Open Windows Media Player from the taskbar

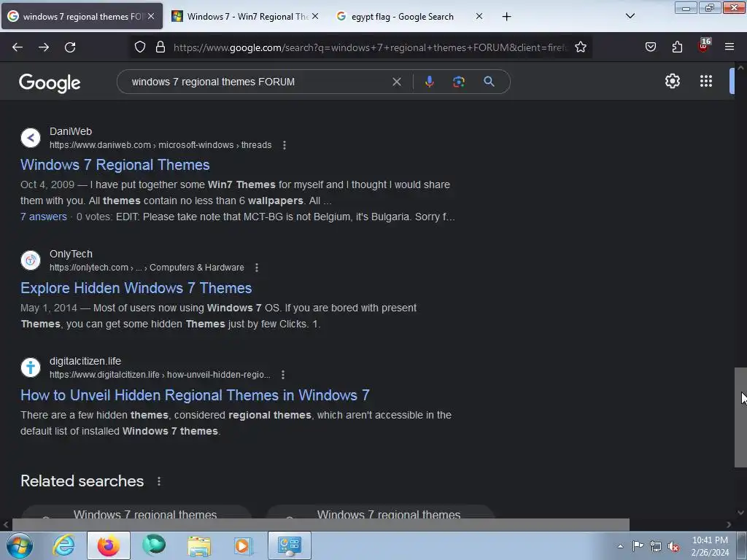coord(244,545)
